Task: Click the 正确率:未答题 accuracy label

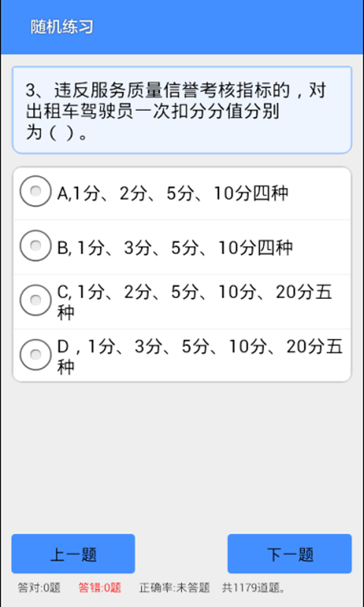Action: point(174,588)
